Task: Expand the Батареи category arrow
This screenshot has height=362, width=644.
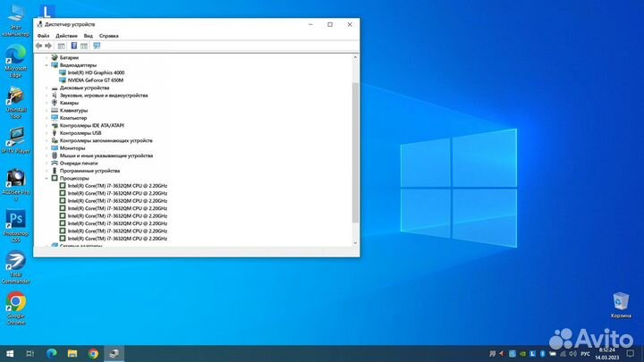Action: (x=47, y=57)
